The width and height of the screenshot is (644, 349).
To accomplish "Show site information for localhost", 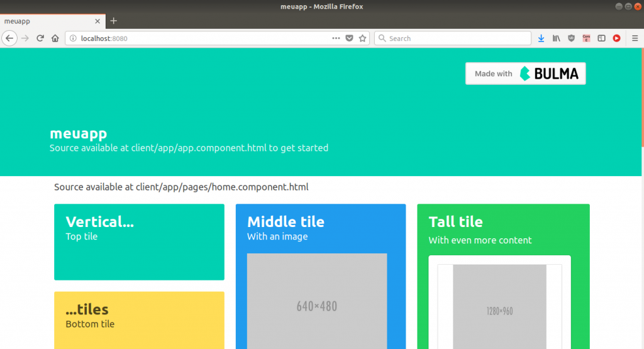I will [x=73, y=38].
